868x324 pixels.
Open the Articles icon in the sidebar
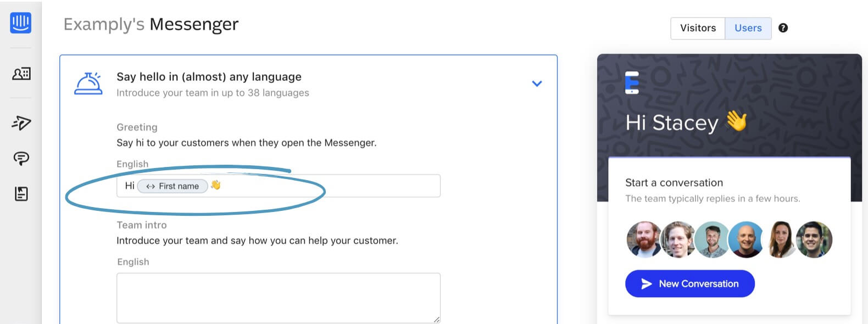(x=21, y=194)
